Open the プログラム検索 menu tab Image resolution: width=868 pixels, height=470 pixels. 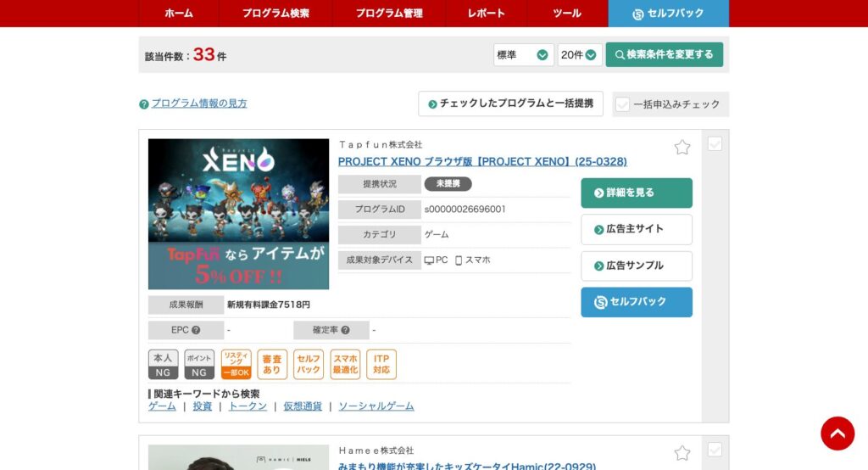[x=275, y=14]
